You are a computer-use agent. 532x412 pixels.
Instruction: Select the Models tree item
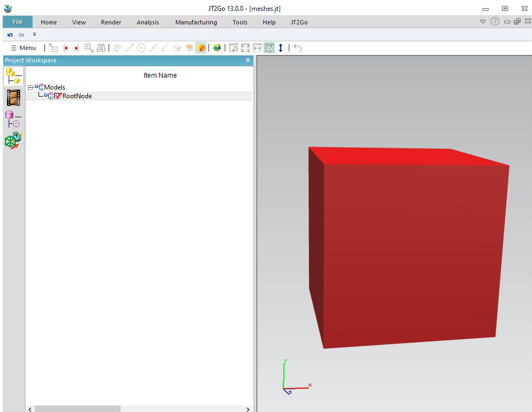54,87
